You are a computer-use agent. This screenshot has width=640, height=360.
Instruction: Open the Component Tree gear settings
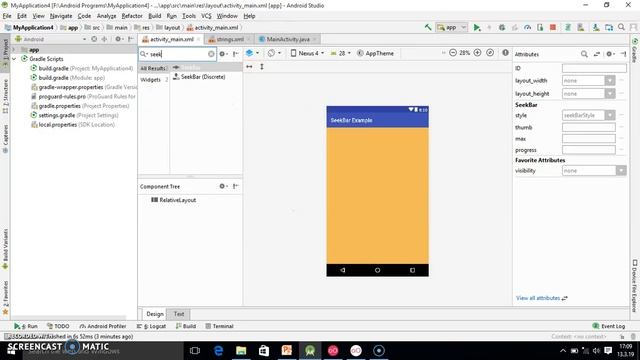coord(223,186)
